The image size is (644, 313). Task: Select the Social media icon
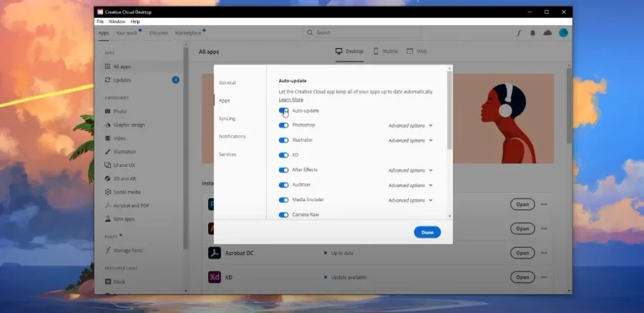coord(107,192)
